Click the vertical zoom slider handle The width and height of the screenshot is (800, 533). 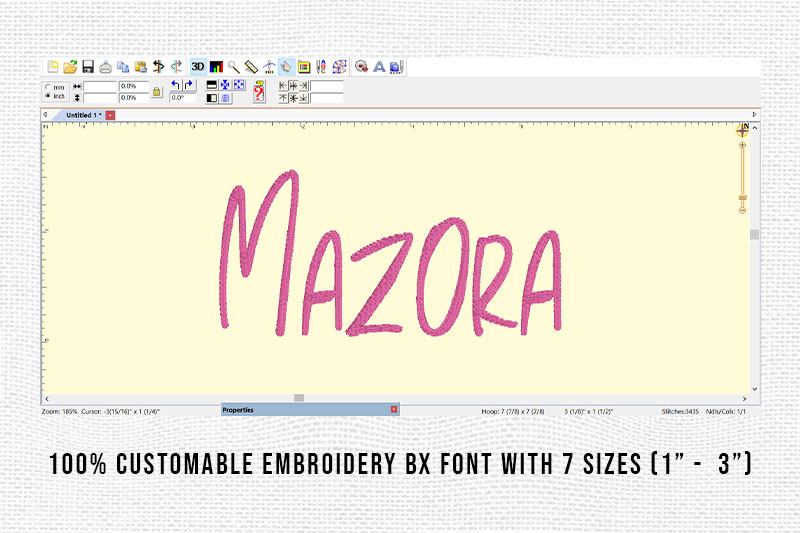[742, 197]
